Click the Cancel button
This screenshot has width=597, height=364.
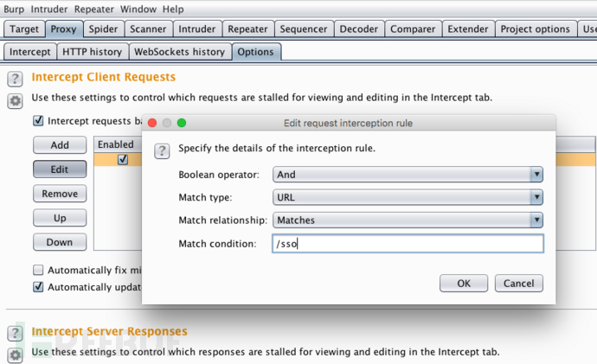(x=519, y=284)
